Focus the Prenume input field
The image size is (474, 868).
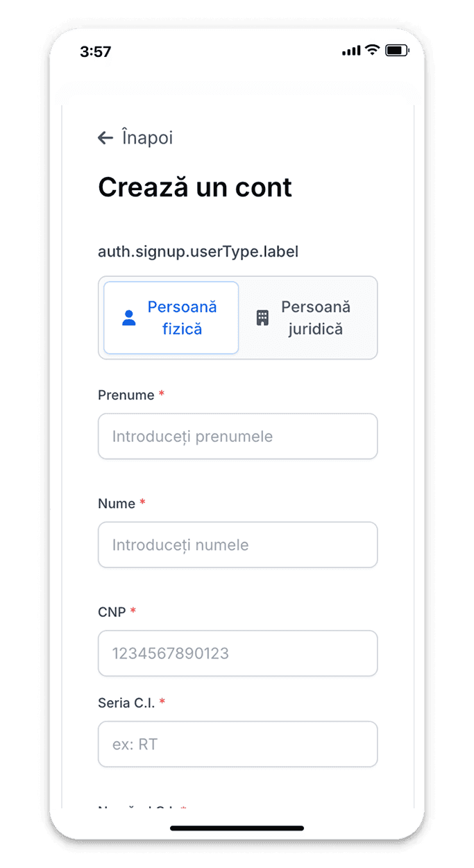(237, 436)
